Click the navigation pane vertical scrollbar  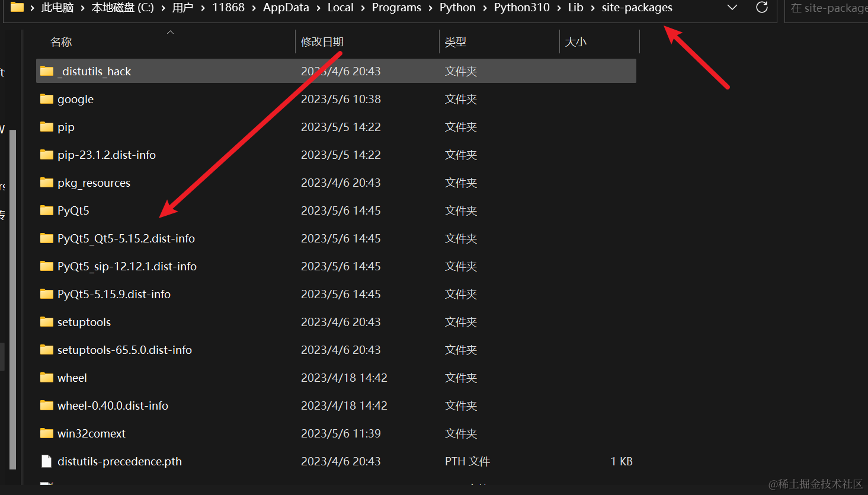pyautogui.click(x=12, y=299)
